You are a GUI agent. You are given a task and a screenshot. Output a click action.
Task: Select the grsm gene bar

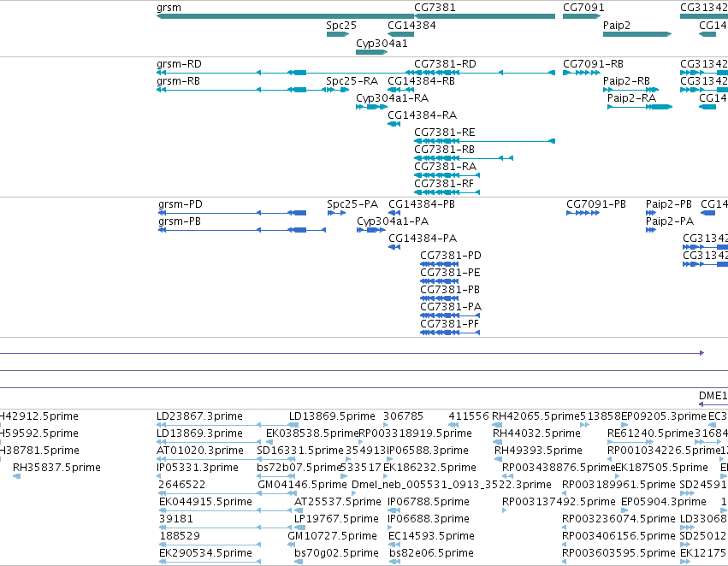[x=285, y=16]
